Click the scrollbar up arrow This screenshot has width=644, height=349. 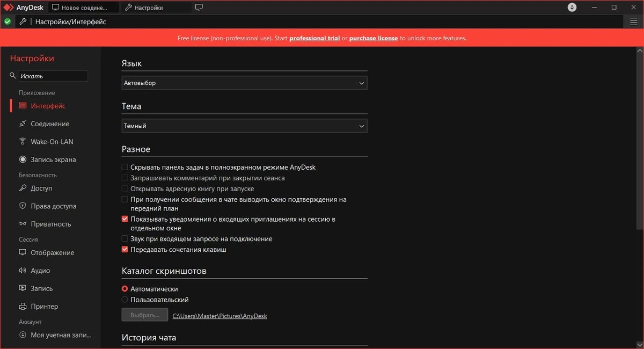pyautogui.click(x=640, y=49)
